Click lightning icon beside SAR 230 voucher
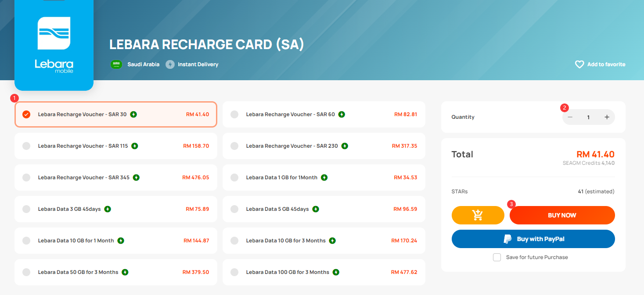Screen dimensions: 644x295 pos(345,146)
